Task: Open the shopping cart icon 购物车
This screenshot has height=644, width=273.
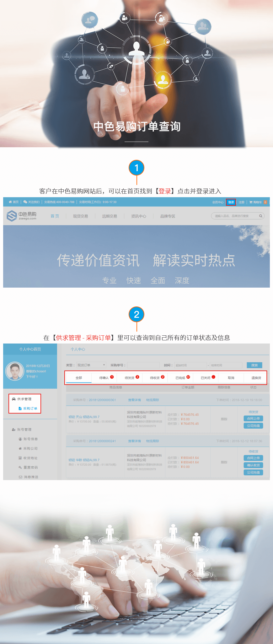Action: (x=251, y=202)
